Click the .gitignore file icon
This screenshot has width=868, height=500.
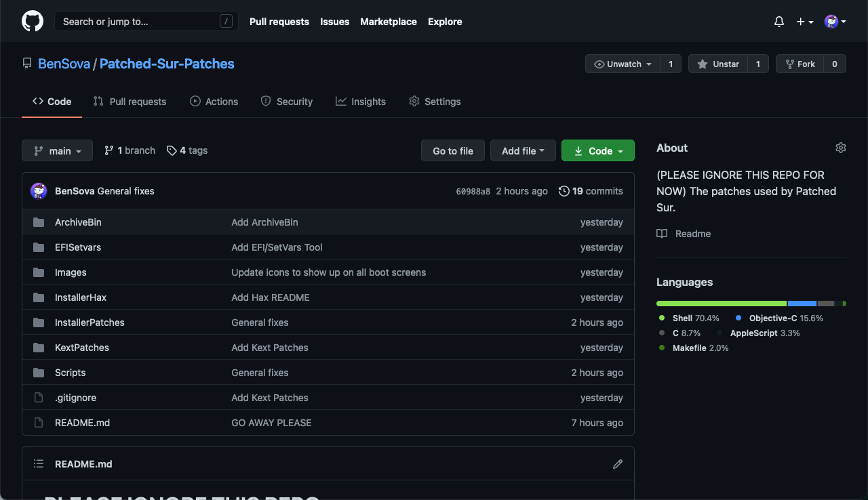(39, 398)
